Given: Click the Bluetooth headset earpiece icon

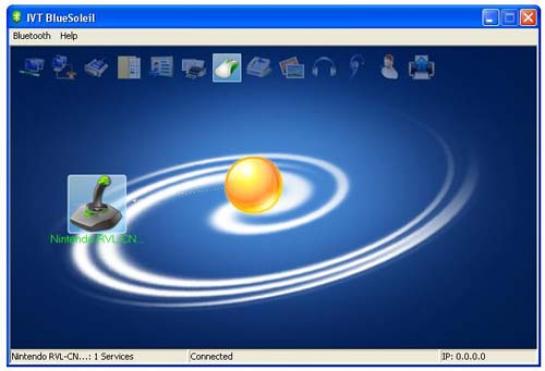Looking at the screenshot, I should 357,67.
